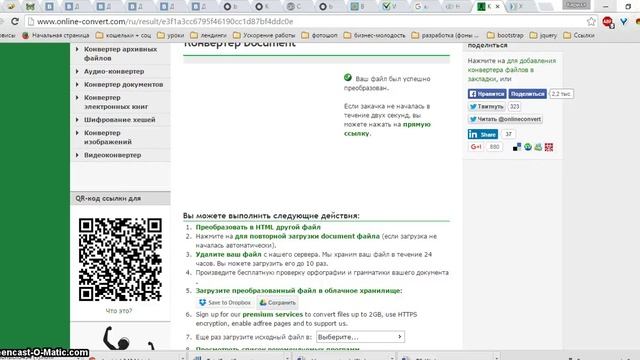Image resolution: width=640 pixels, height=360 pixels.
Task: Click the QR code image
Action: point(120,260)
